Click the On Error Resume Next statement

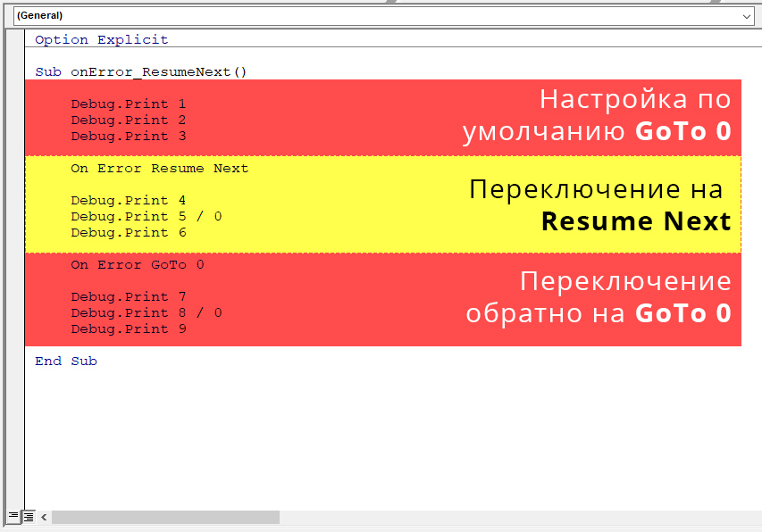click(159, 169)
